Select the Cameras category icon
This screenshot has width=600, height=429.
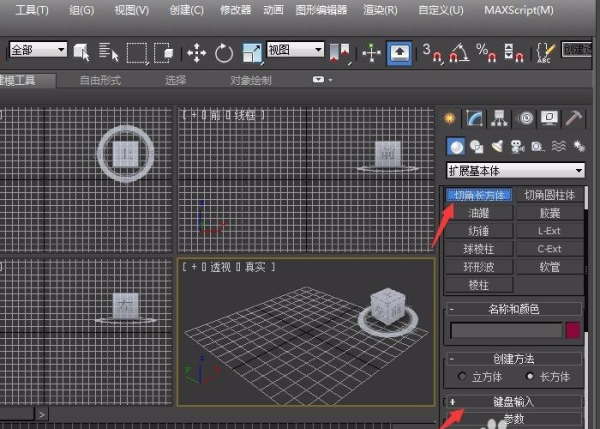(517, 147)
